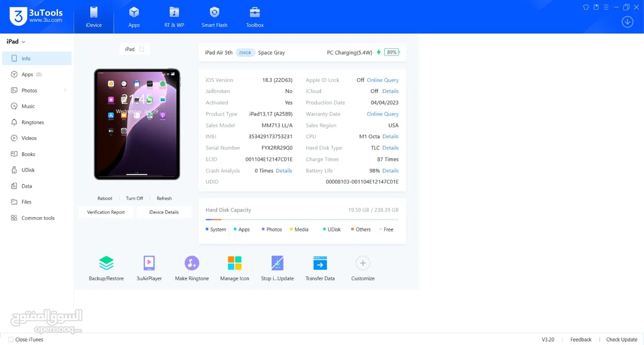Viewport: 644px width, 345px height.
Task: View CPU Details link
Action: (x=390, y=137)
